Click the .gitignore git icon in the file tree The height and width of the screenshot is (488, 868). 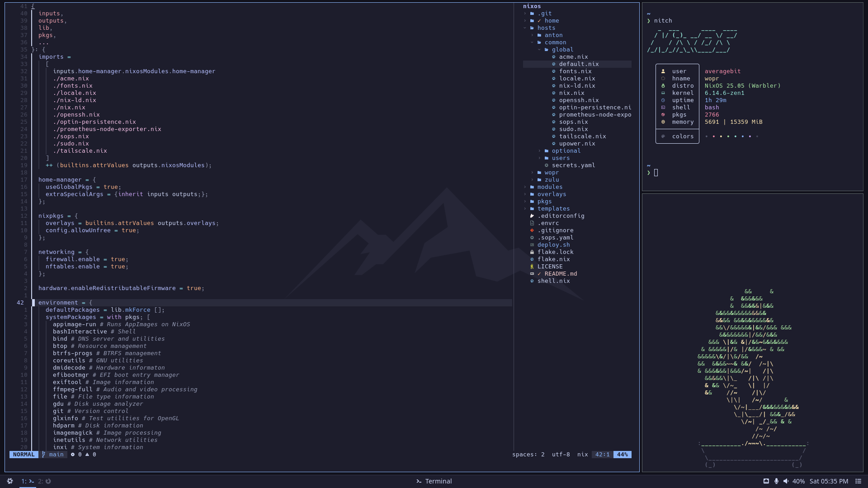(x=532, y=230)
